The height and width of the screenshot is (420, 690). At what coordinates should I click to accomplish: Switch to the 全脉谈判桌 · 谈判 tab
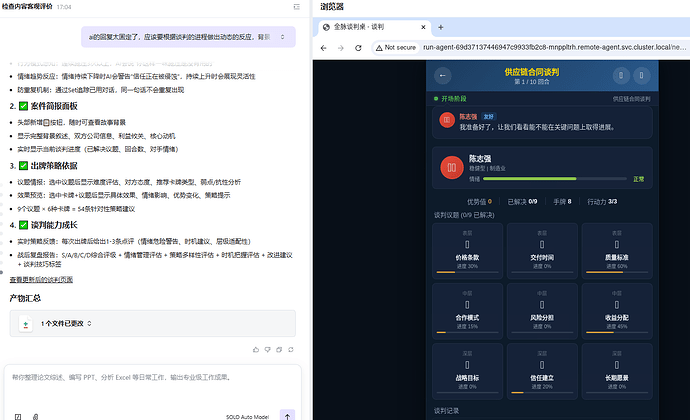[x=374, y=27]
